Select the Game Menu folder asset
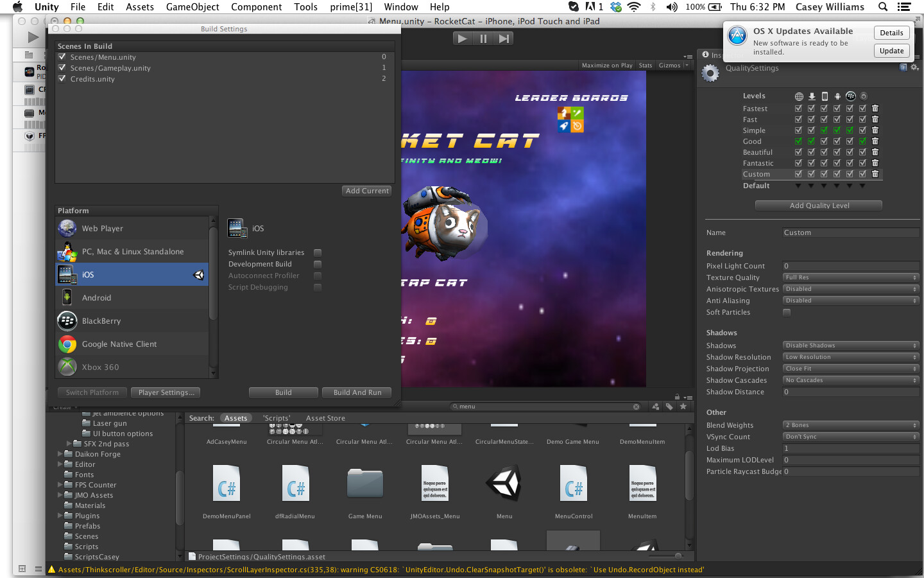The height and width of the screenshot is (578, 924). pyautogui.click(x=365, y=483)
